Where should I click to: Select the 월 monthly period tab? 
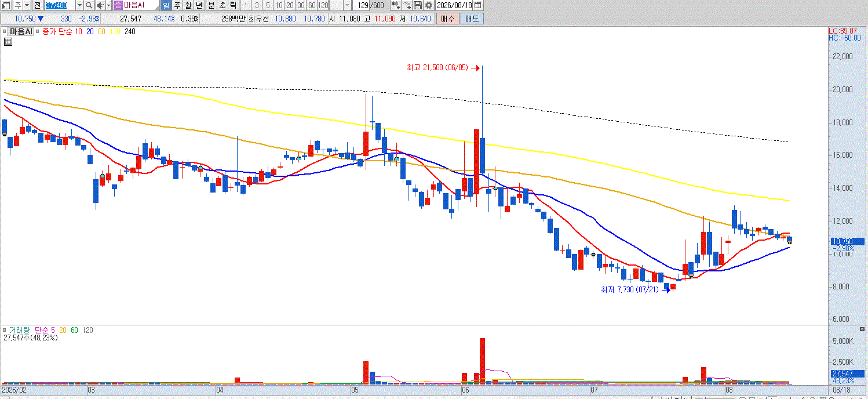point(188,5)
